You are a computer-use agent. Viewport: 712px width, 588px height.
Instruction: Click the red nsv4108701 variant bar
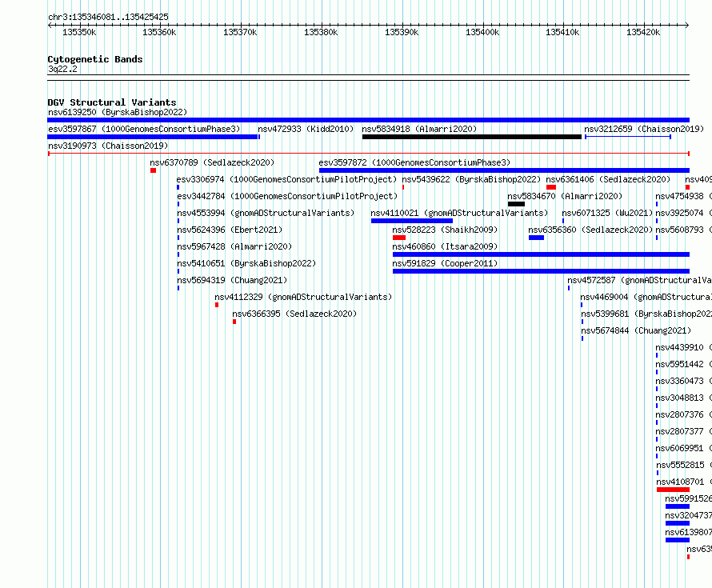click(673, 490)
